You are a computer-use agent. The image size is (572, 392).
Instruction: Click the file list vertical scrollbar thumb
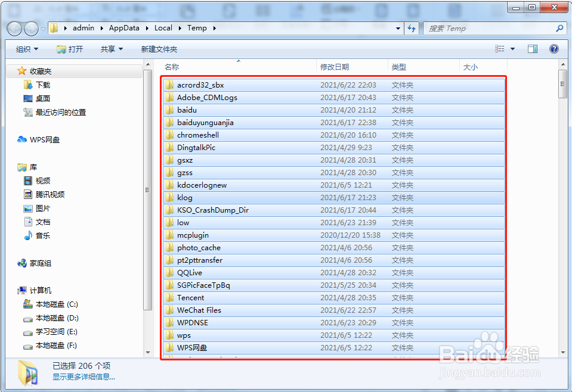562,84
